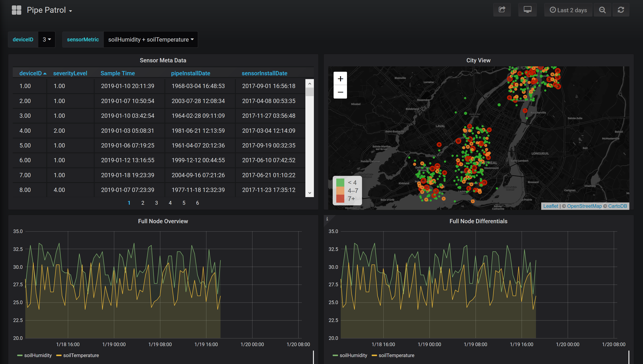Expand the sensorMetric selection dropdown
The image size is (643, 364).
[151, 40]
